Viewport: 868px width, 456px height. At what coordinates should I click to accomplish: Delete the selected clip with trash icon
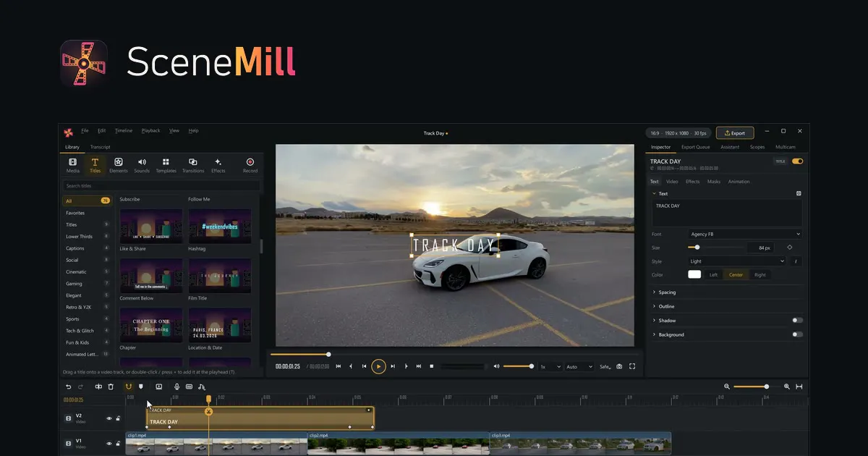coord(111,387)
